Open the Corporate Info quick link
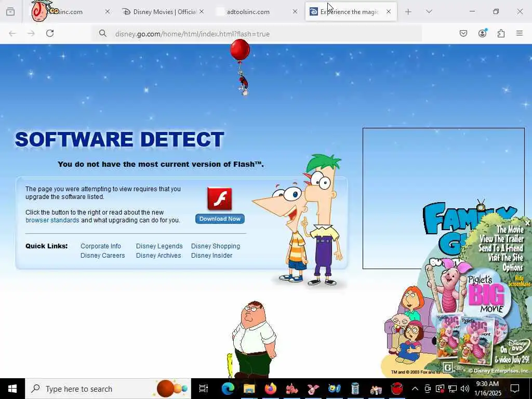This screenshot has height=399, width=532. (x=101, y=246)
